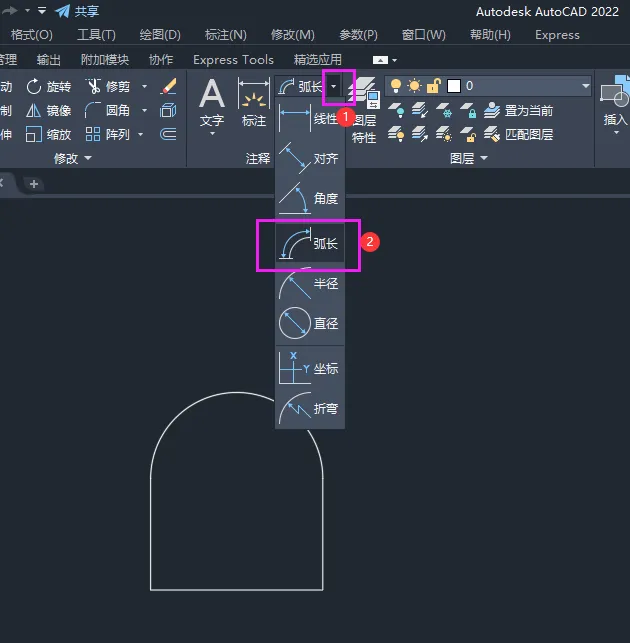Screen dimensions: 630x643
Task: Expand the 修剪 trim dropdown arrow
Action: pyautogui.click(x=144, y=87)
